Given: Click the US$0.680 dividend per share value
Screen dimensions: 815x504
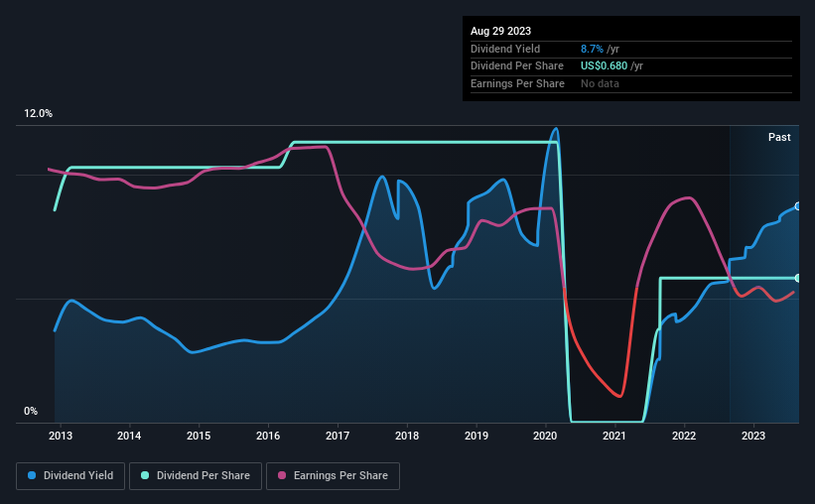Looking at the screenshot, I should tap(604, 66).
